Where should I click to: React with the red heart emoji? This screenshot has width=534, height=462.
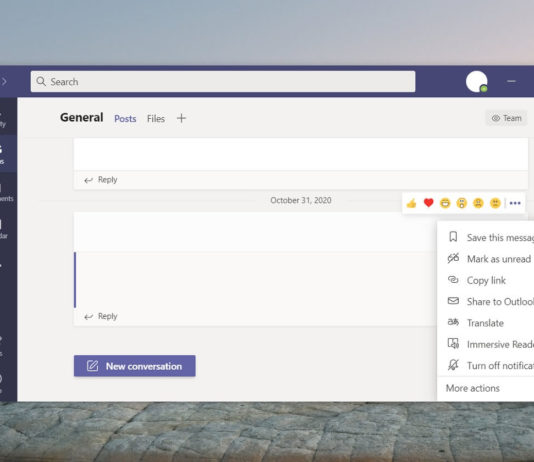428,203
